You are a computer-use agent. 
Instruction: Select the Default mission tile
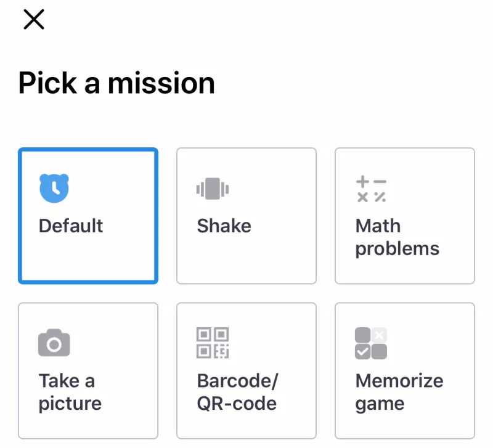(x=88, y=216)
